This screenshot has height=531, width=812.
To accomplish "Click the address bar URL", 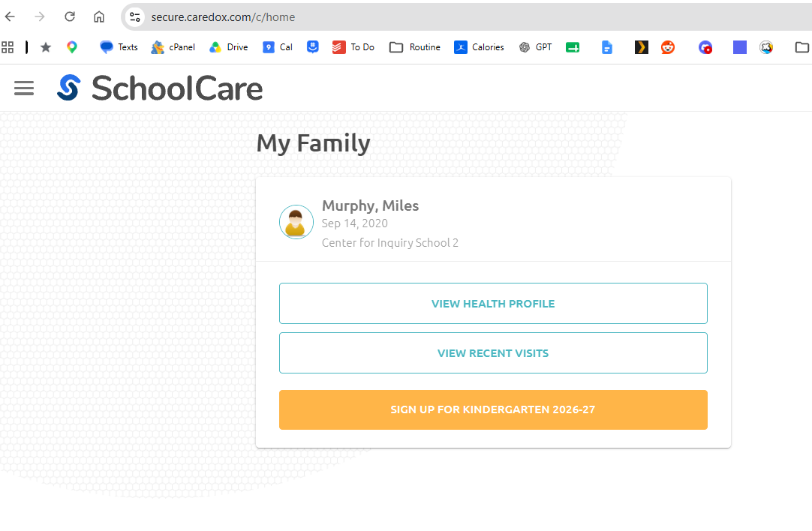I will click(223, 17).
